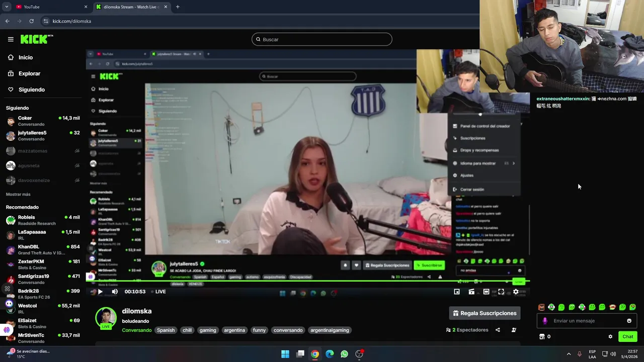
Task: Click the Buscar search field
Action: 322,39
